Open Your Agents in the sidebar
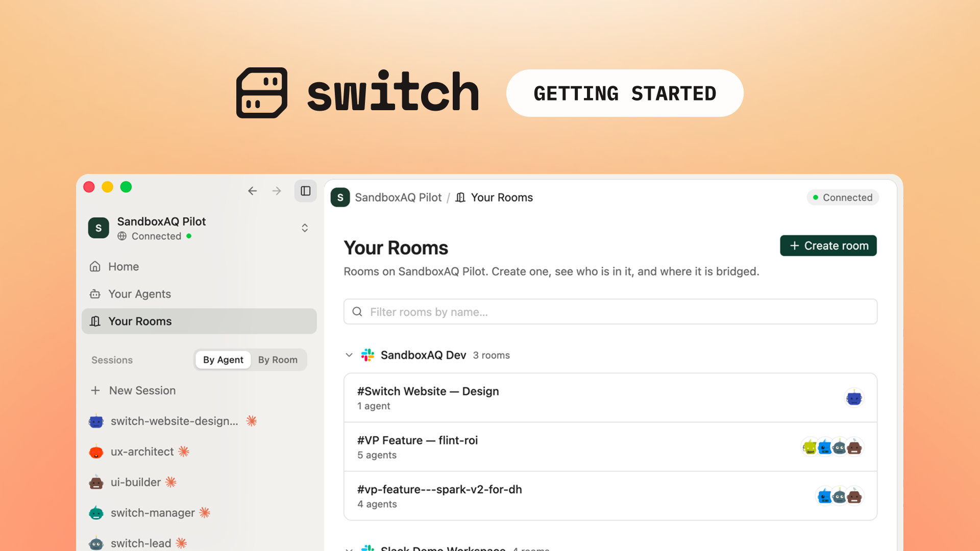Image resolution: width=980 pixels, height=551 pixels. pyautogui.click(x=199, y=294)
